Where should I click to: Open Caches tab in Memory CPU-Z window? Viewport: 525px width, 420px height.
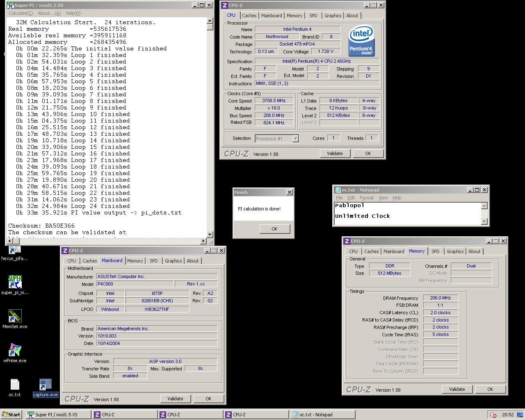(372, 251)
